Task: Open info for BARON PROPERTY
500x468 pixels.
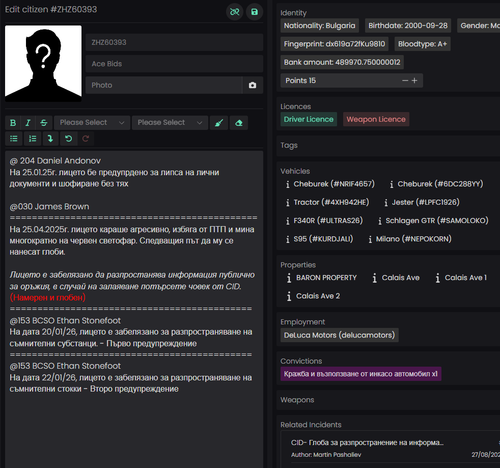Action: [289, 278]
